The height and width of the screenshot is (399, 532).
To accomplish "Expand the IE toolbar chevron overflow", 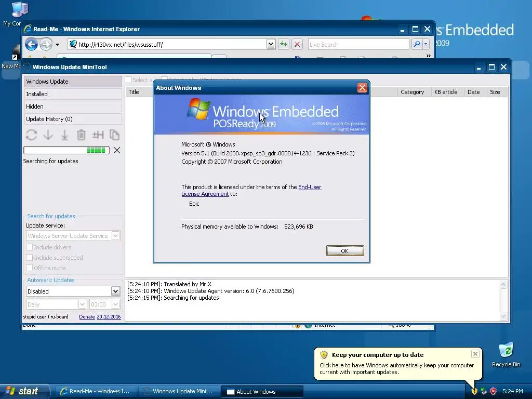I will coord(428,56).
